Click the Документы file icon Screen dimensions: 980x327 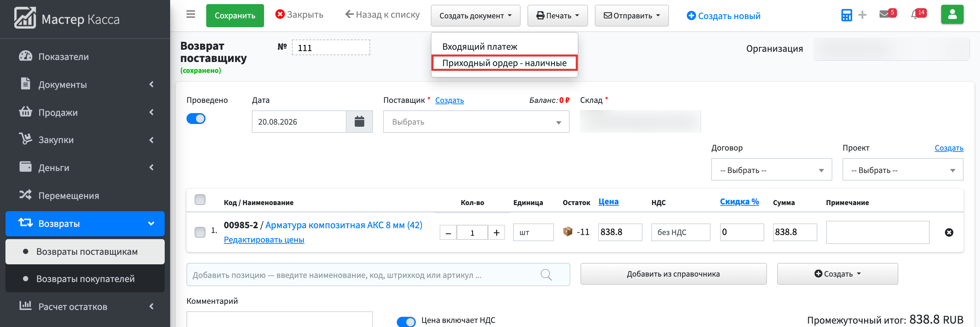pyautogui.click(x=26, y=83)
